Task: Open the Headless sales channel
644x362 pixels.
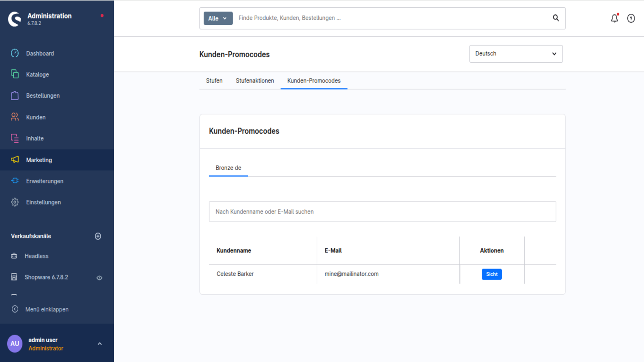Action: tap(37, 256)
